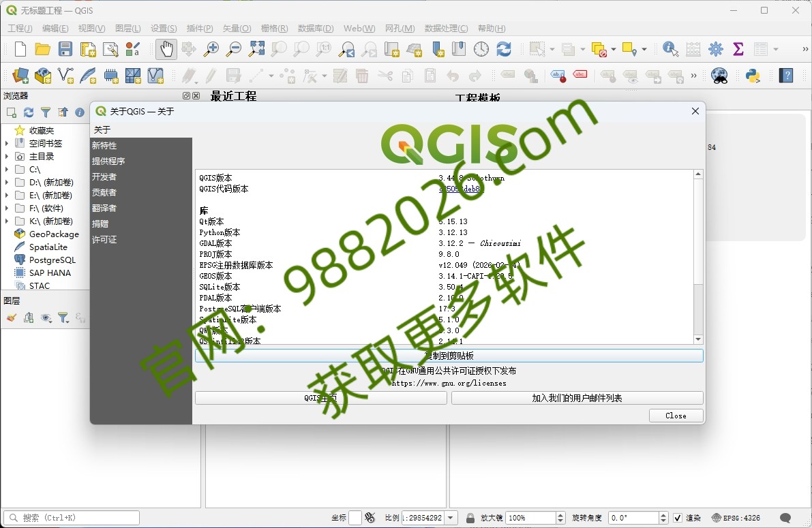This screenshot has height=528, width=812.
Task: Click the EPSG:4326 CRS button
Action: pos(736,518)
